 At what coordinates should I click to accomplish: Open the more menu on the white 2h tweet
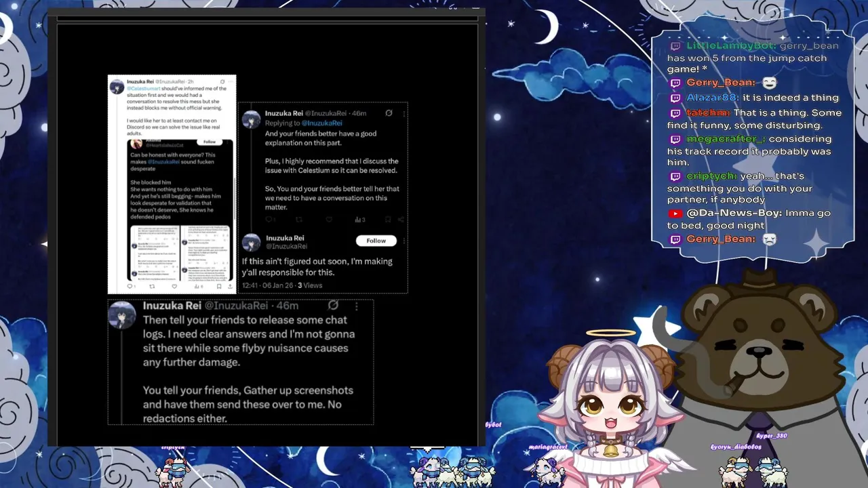[231, 81]
